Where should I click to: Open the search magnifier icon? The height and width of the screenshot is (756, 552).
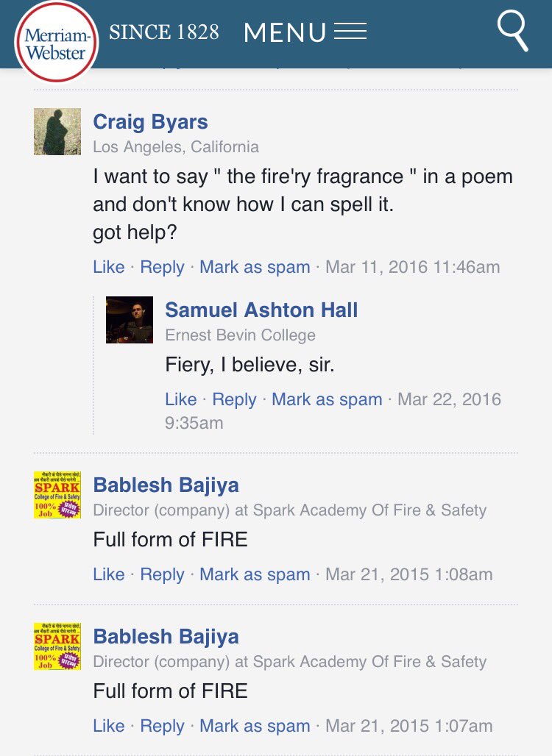(x=512, y=31)
